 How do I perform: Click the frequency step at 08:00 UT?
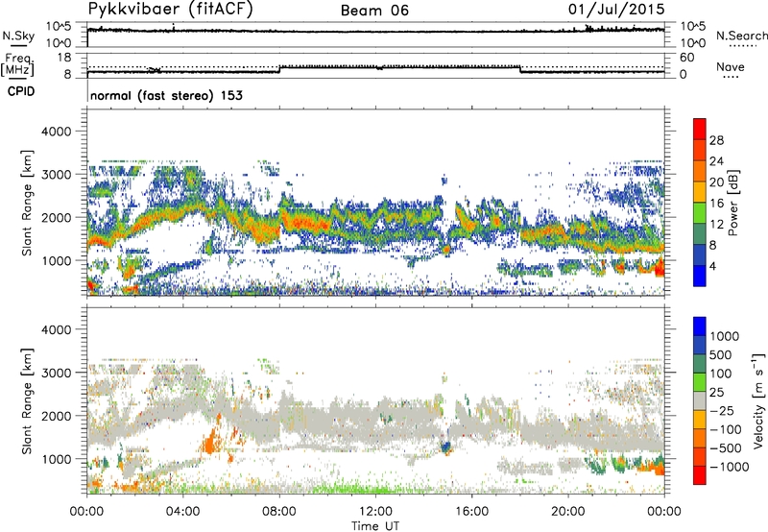point(279,69)
